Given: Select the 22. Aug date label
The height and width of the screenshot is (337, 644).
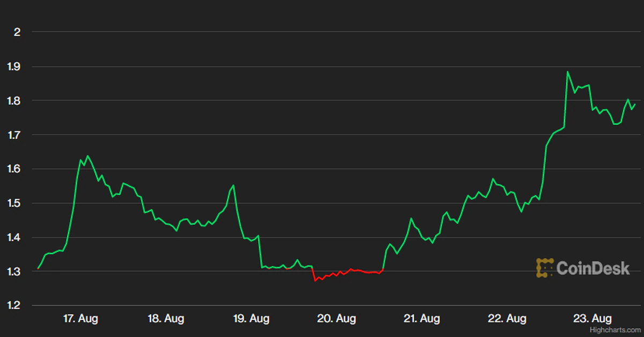Looking at the screenshot, I should (507, 319).
